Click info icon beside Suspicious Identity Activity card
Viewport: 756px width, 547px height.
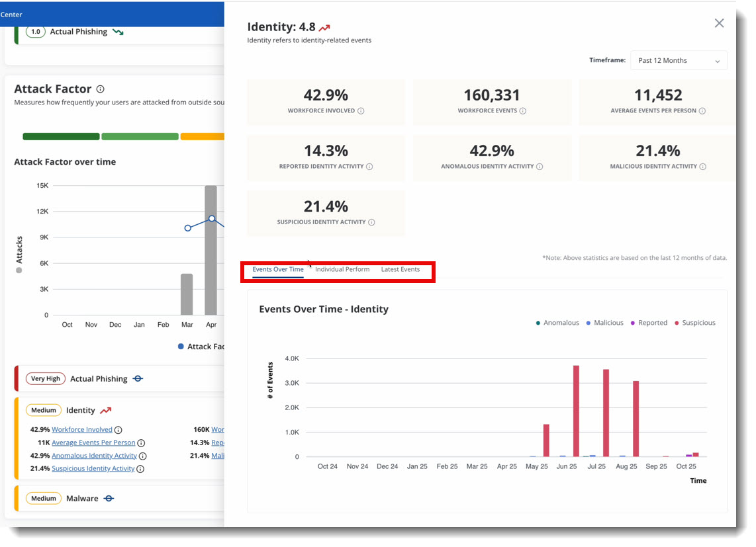click(x=371, y=222)
